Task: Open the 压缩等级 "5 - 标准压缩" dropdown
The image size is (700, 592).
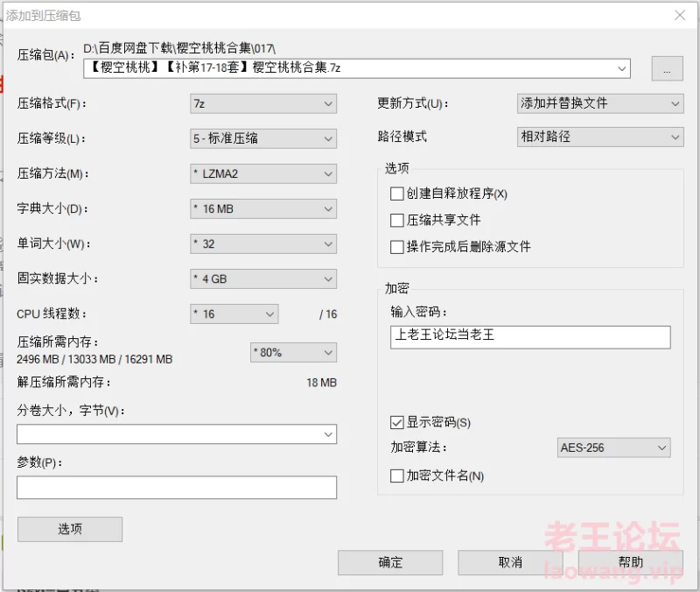Action: (263, 138)
